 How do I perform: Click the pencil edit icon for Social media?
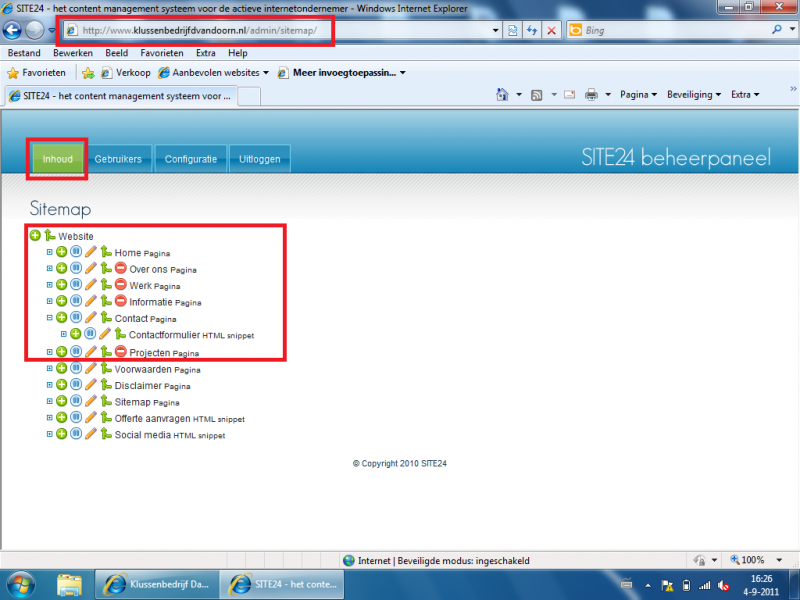point(91,434)
